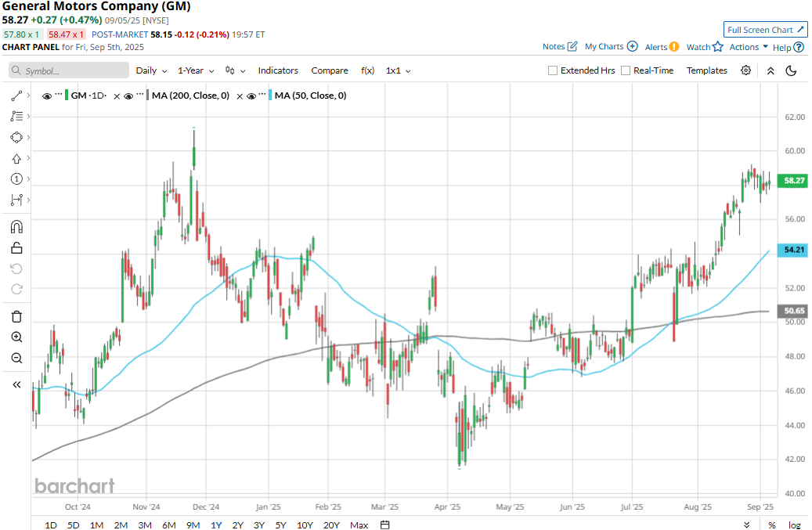Click the Notes edit icon
812x530 pixels.
[x=572, y=47]
